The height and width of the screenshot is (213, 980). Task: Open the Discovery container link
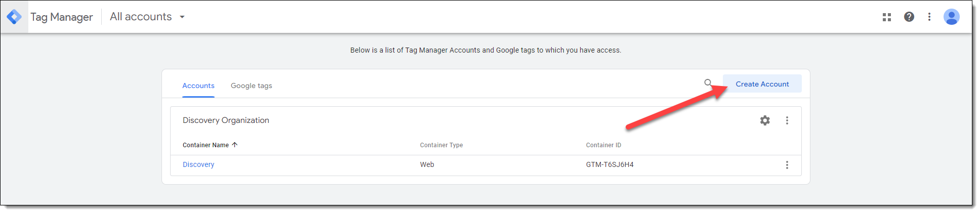(198, 164)
